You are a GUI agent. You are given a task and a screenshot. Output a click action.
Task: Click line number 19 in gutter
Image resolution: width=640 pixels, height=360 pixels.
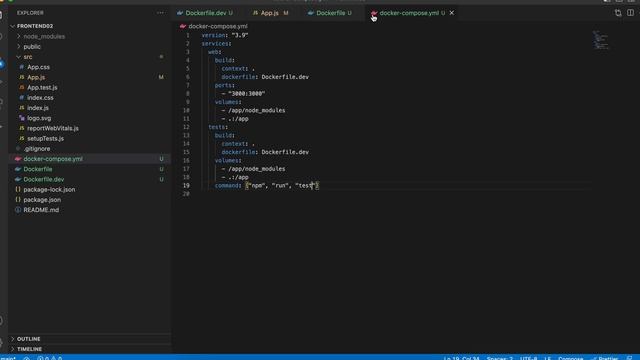(186, 185)
